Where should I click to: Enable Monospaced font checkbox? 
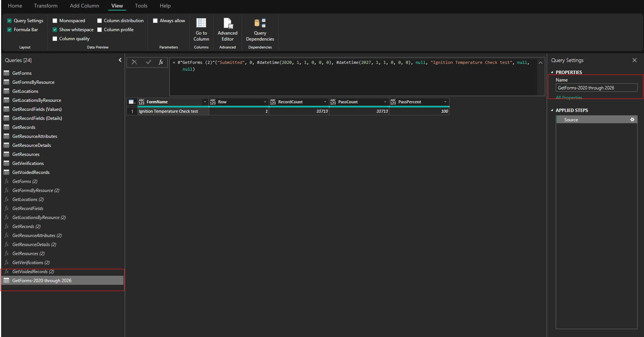click(x=55, y=21)
